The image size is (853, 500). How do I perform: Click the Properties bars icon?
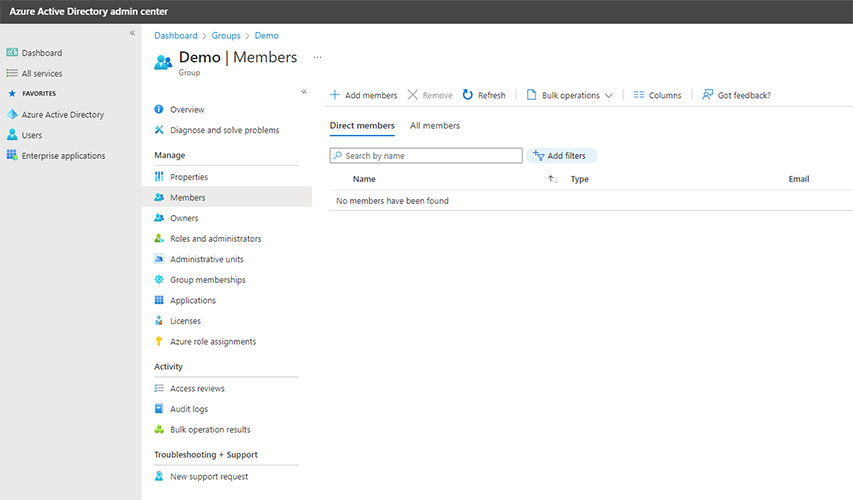[x=159, y=176]
